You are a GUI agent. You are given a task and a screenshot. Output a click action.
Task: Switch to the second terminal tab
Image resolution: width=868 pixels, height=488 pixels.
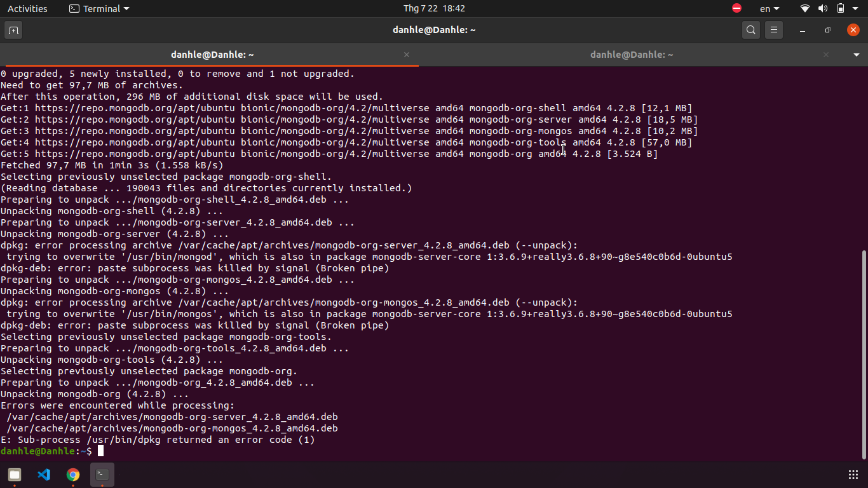pos(632,55)
